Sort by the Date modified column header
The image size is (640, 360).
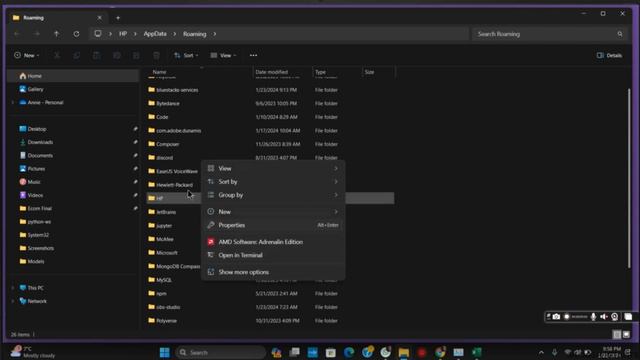(x=282, y=72)
